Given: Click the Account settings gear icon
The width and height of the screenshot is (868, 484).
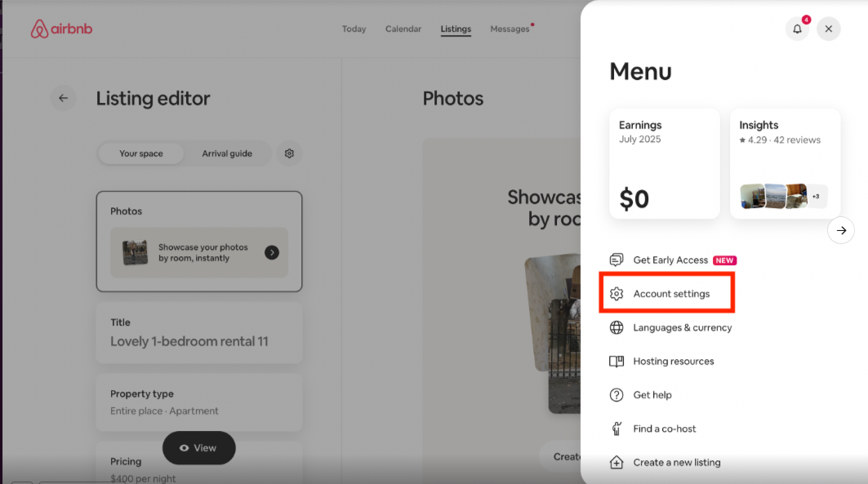Looking at the screenshot, I should click(x=617, y=294).
